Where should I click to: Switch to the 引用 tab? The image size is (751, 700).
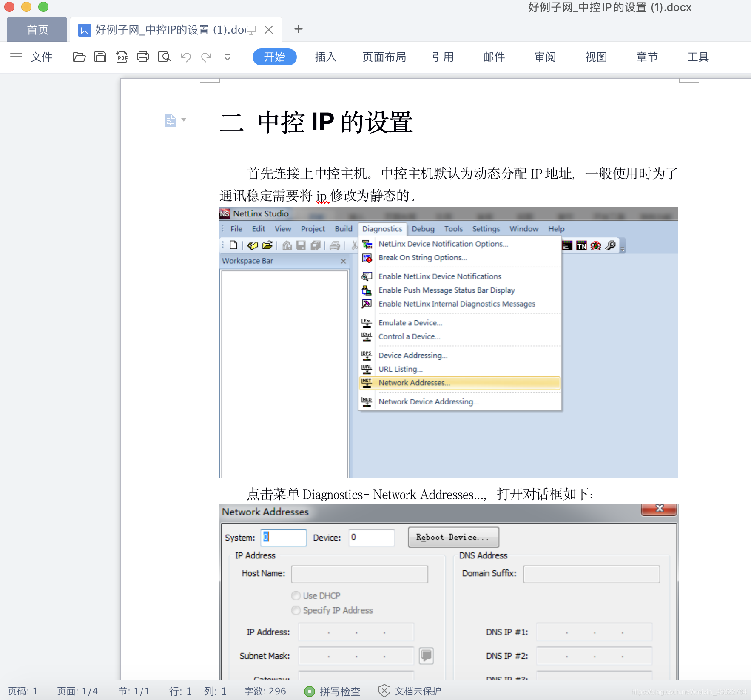pos(443,57)
